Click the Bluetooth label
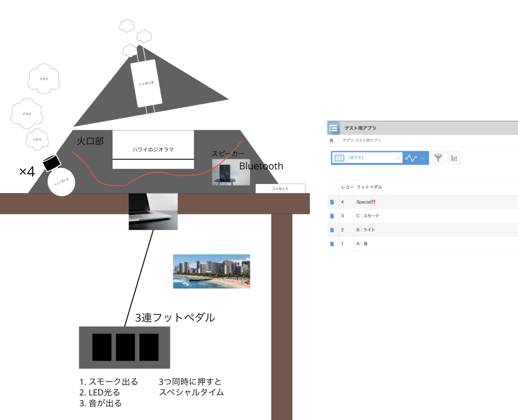This screenshot has height=420, width=518. [262, 166]
